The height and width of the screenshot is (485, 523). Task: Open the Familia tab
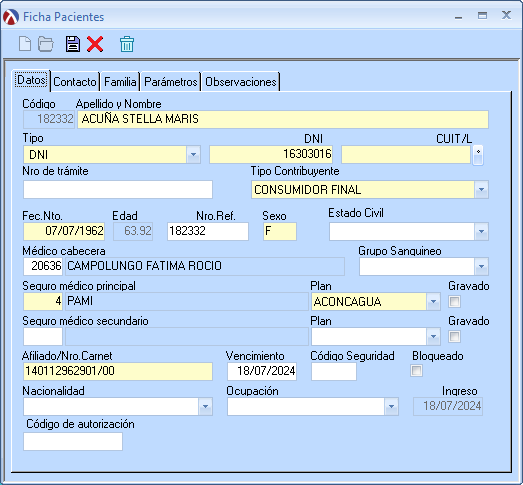[x=120, y=82]
